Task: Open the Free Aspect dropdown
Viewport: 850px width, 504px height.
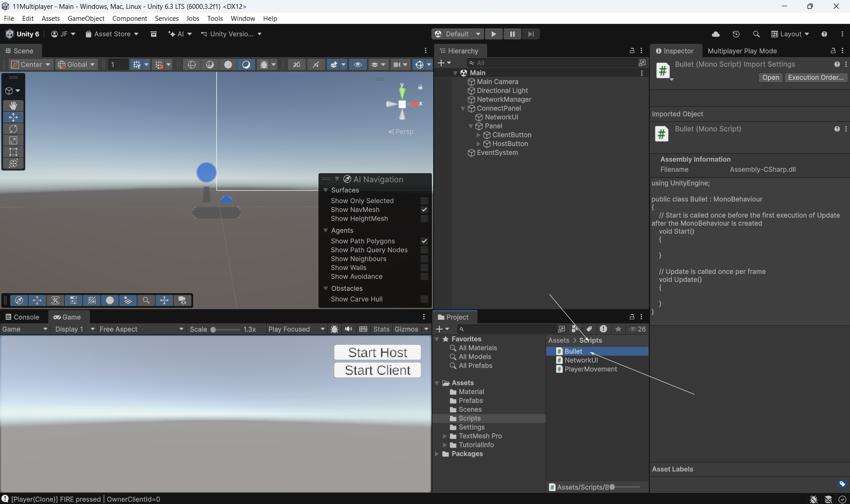Action: tap(141, 329)
